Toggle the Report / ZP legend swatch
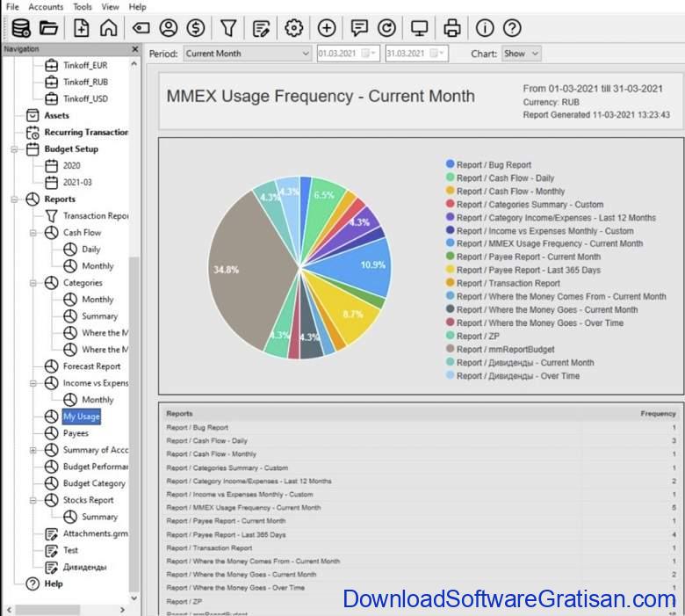 pos(450,336)
